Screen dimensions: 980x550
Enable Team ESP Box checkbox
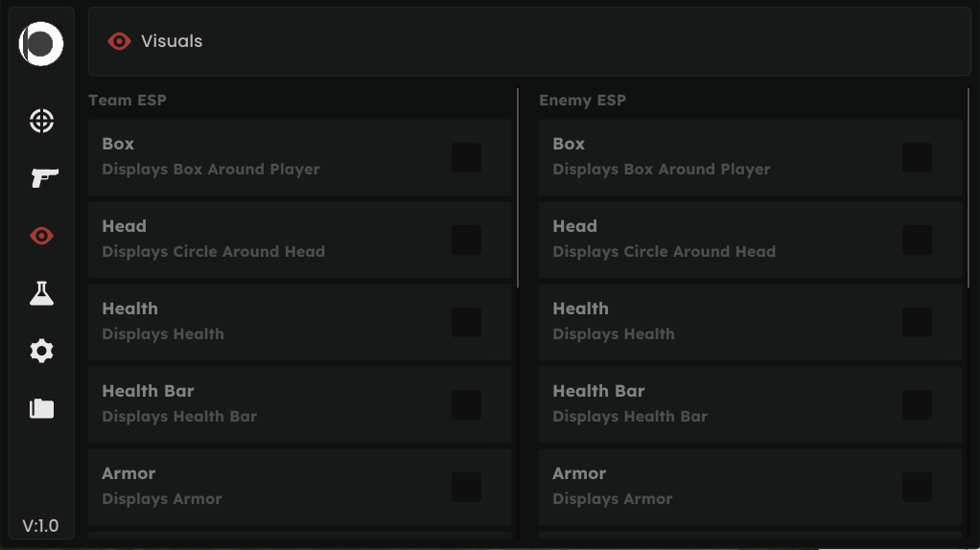point(467,158)
